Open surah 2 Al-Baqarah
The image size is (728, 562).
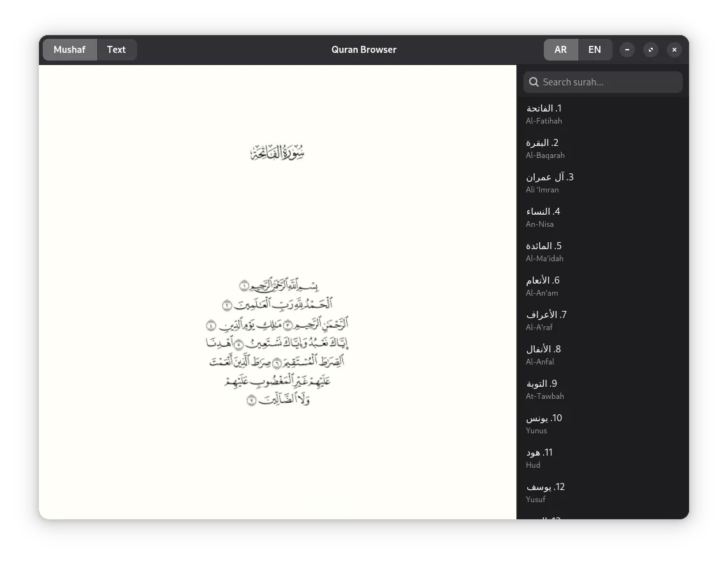[x=602, y=148]
